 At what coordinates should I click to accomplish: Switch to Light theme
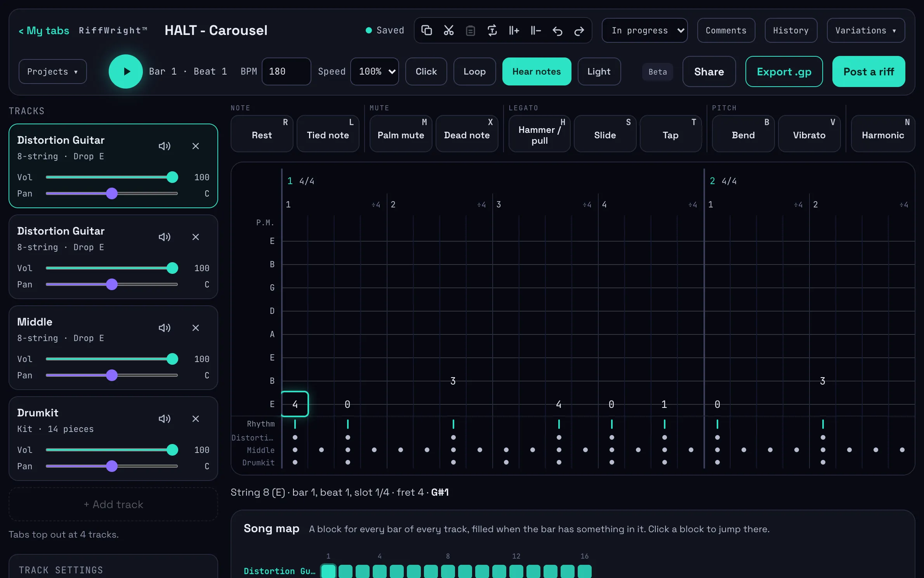[x=599, y=71]
